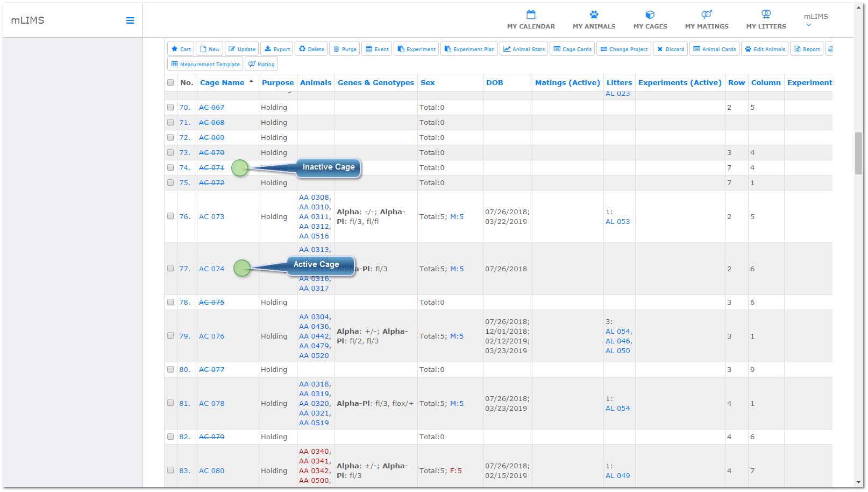This screenshot has height=492, width=868.
Task: Check the box for row 72 AC 069
Action: [170, 137]
